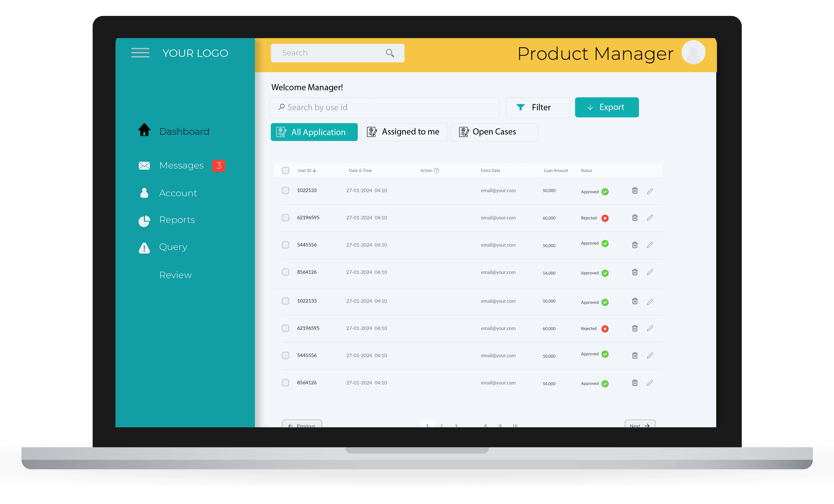This screenshot has width=834, height=504.
Task: Click the Query warning triangle icon
Action: point(144,248)
